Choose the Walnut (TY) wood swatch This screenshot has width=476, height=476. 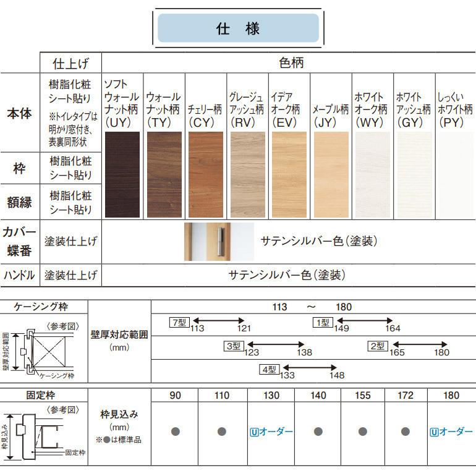coord(164,174)
